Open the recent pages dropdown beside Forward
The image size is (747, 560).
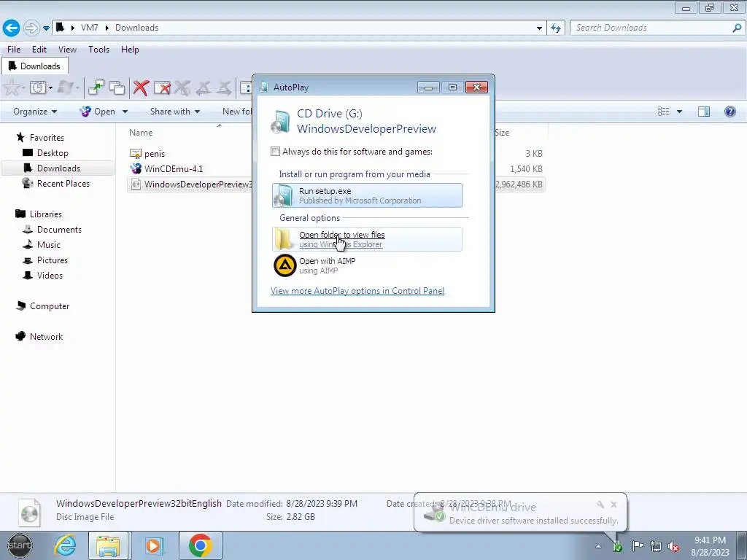(46, 28)
